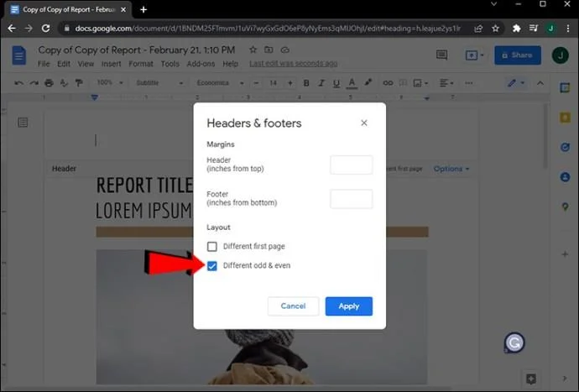Open the Help menu
Viewport: 579px width, 392px height.
[230, 64]
